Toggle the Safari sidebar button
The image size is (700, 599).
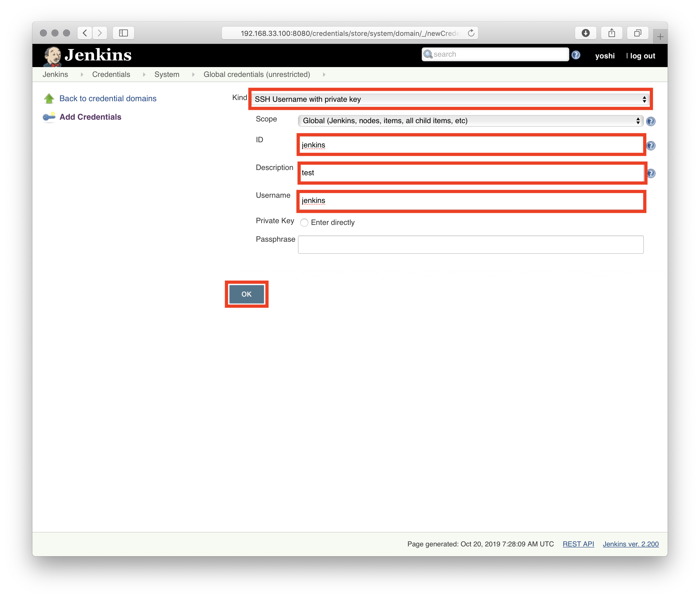[x=123, y=33]
